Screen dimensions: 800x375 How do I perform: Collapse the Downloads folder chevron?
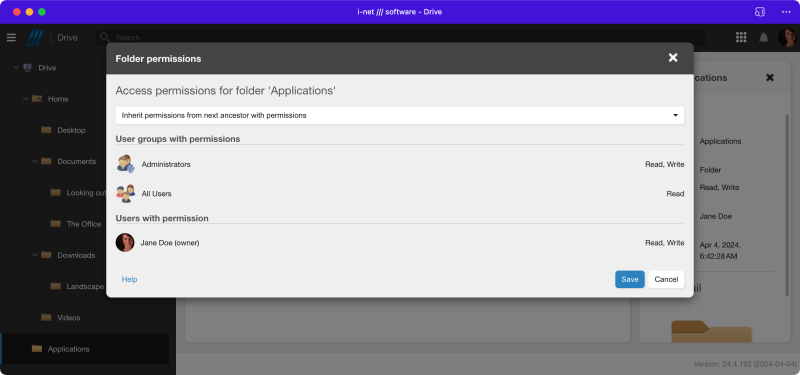click(35, 255)
